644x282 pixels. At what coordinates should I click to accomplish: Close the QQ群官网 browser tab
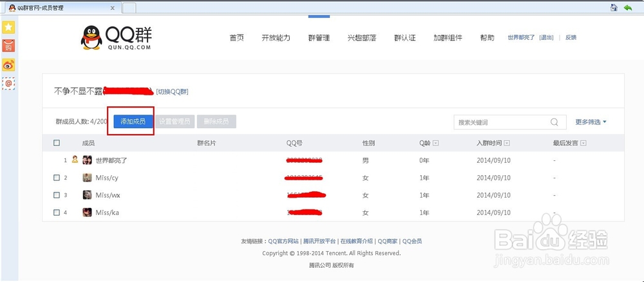[x=113, y=8]
